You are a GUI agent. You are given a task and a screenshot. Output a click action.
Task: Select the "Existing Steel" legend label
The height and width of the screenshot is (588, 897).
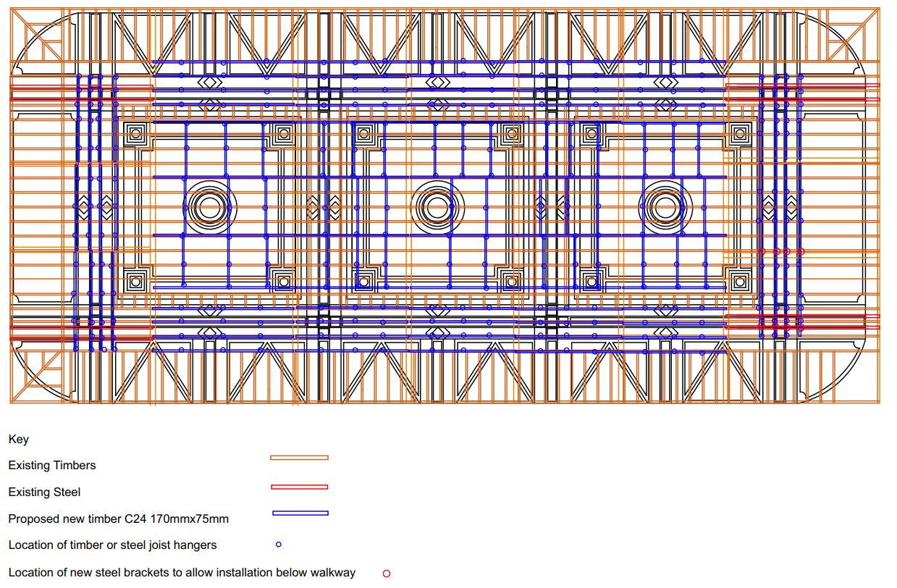44,492
